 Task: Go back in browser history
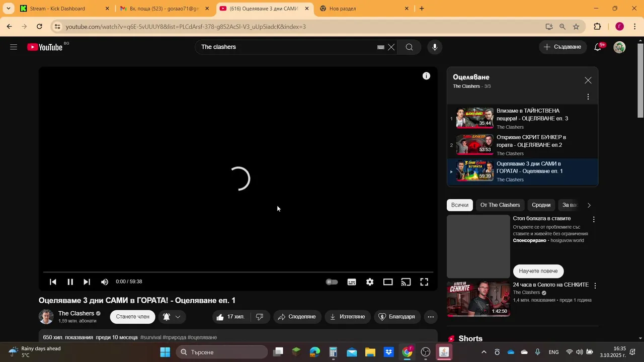click(9, 27)
